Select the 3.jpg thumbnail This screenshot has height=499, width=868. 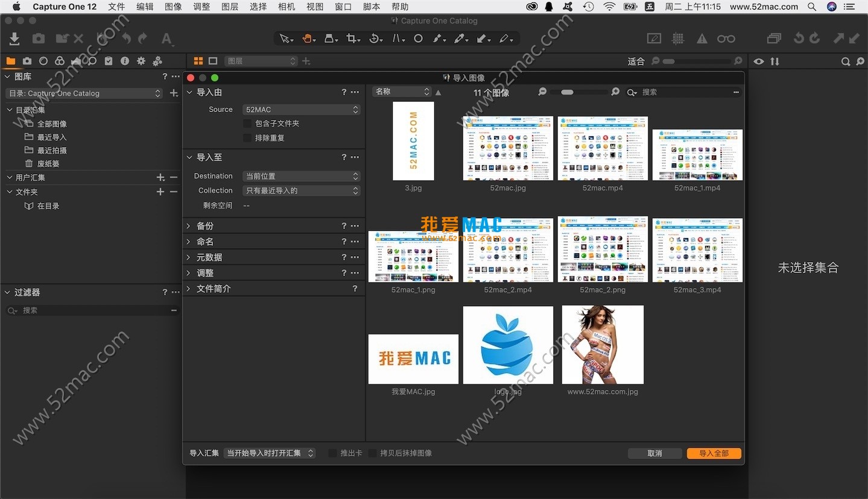413,141
